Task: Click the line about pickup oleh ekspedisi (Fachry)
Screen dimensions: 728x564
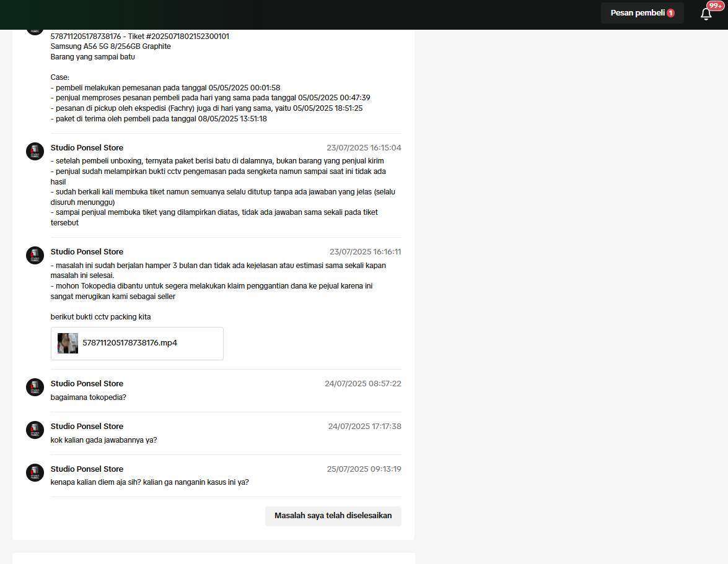Action: coord(206,108)
